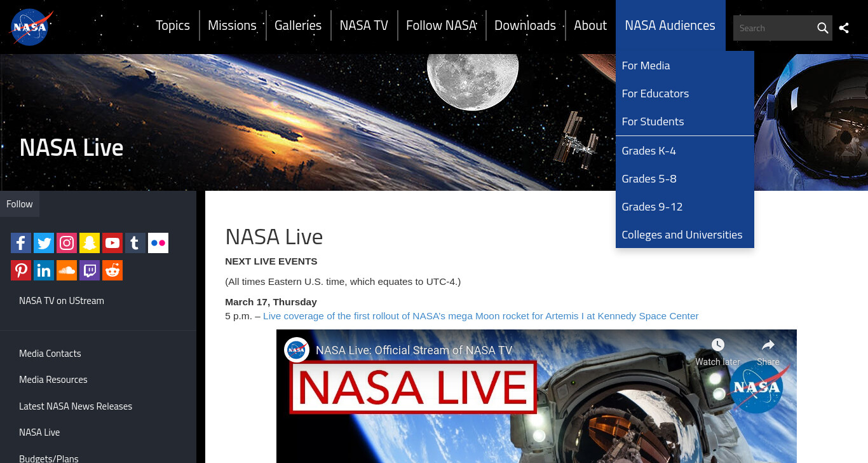
Task: Open NASA's SoundCloud icon
Action: [67, 270]
